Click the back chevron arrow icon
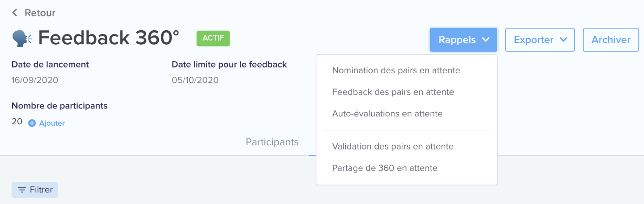 point(14,13)
